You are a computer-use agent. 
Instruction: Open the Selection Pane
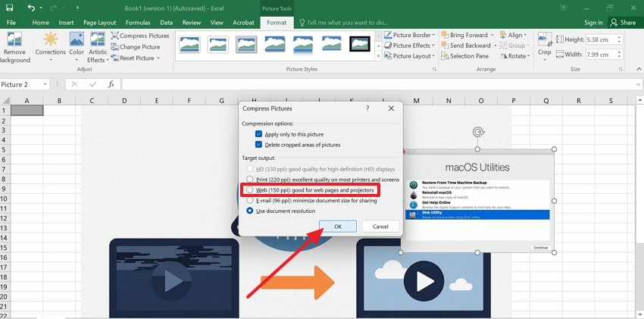(465, 56)
